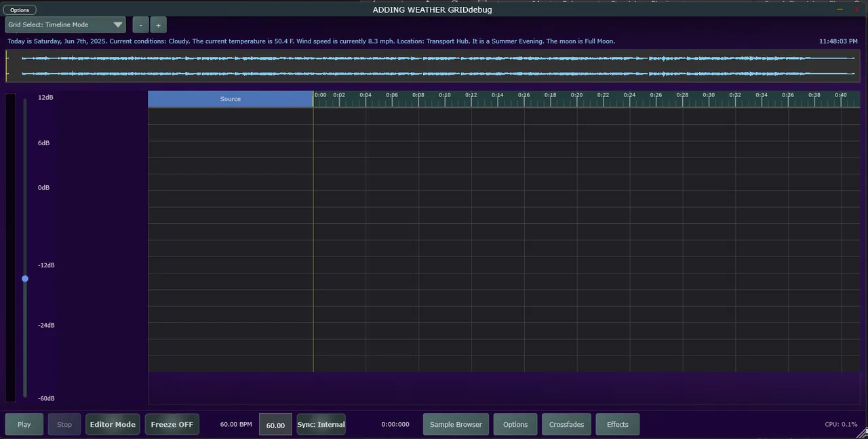
Task: Toggle the Freeze OFF button
Action: 172,425
